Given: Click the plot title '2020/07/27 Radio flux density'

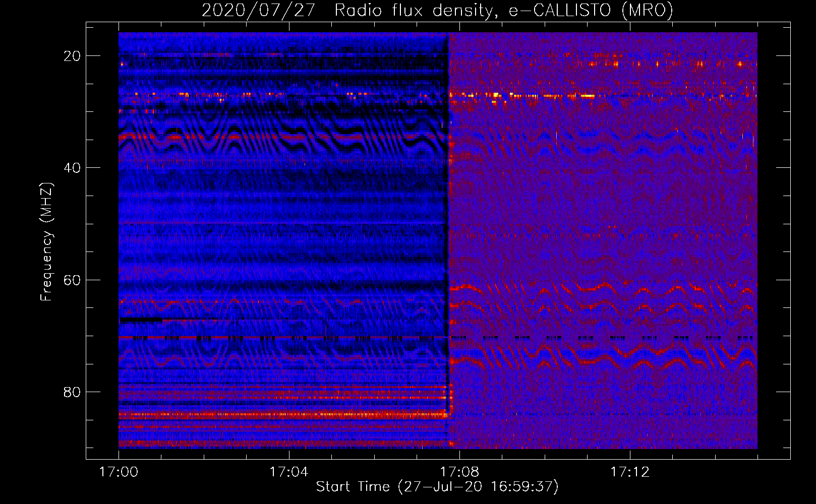Looking at the screenshot, I should coord(437,10).
